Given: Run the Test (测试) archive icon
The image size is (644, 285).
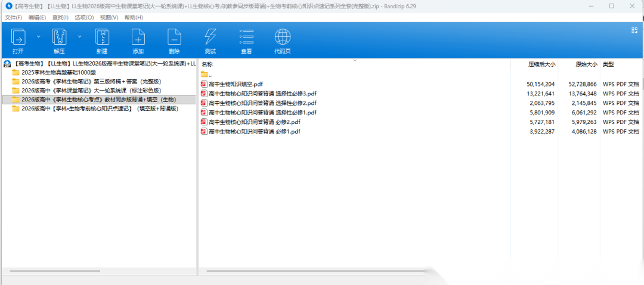Looking at the screenshot, I should [x=210, y=38].
